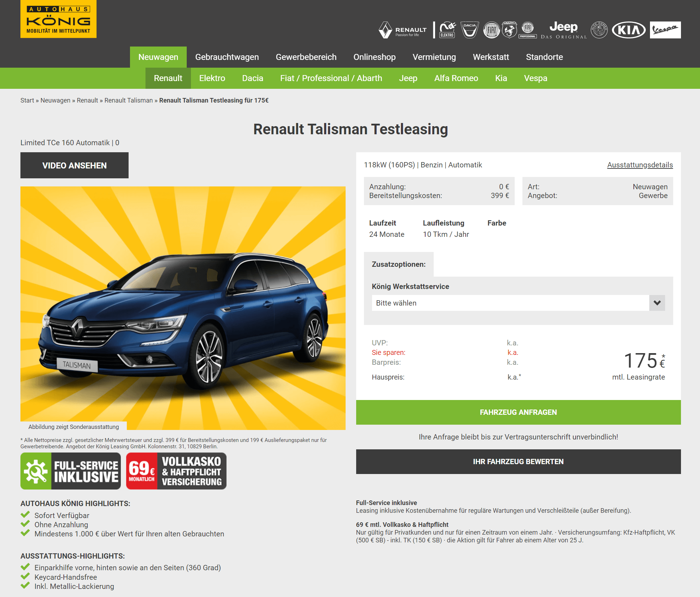Click the Elektro plug logo in header
The width and height of the screenshot is (700, 597).
447,30
